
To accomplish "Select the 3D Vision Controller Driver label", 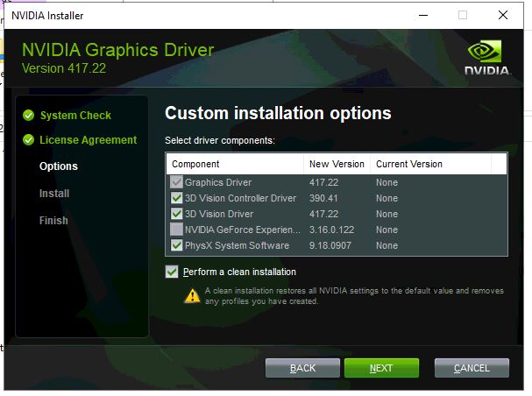I will pos(240,198).
